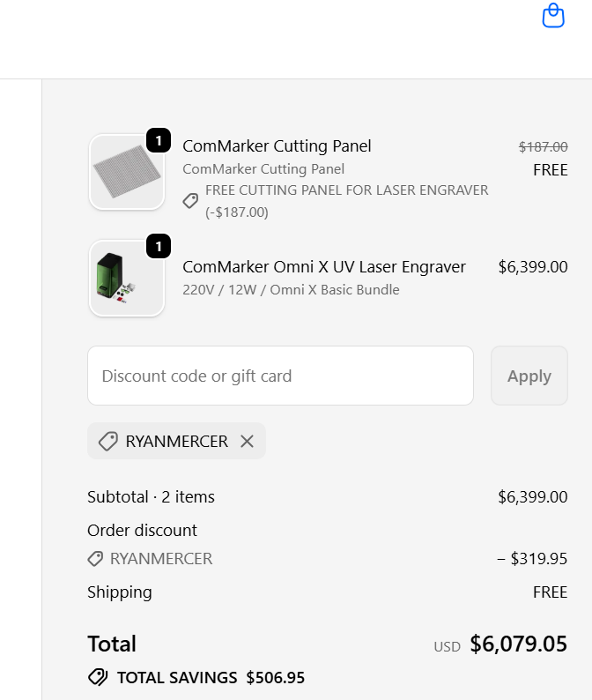Click quantity badge on Omni X thumbnail
The height and width of the screenshot is (700, 592).
click(x=159, y=246)
